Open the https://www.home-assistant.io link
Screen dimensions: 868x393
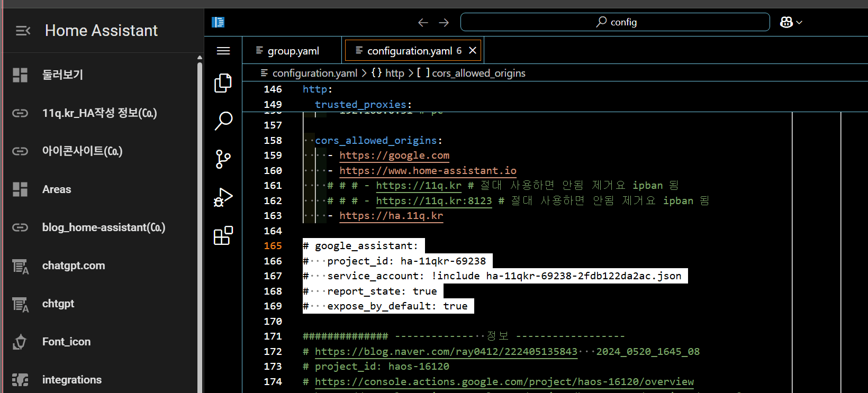428,171
